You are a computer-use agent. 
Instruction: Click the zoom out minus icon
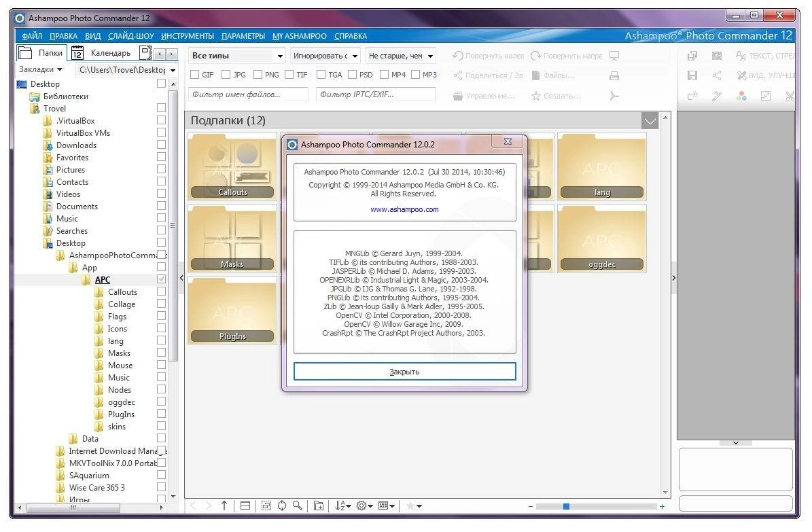[x=530, y=507]
